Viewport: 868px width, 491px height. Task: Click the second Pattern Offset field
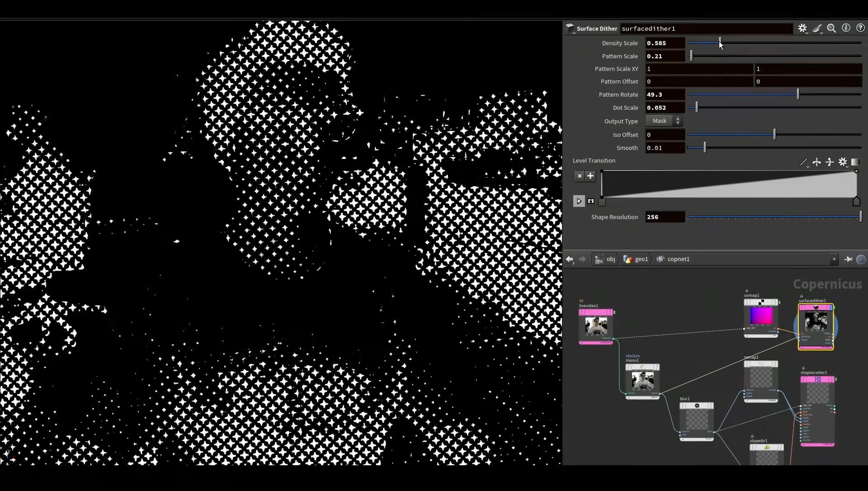point(808,81)
